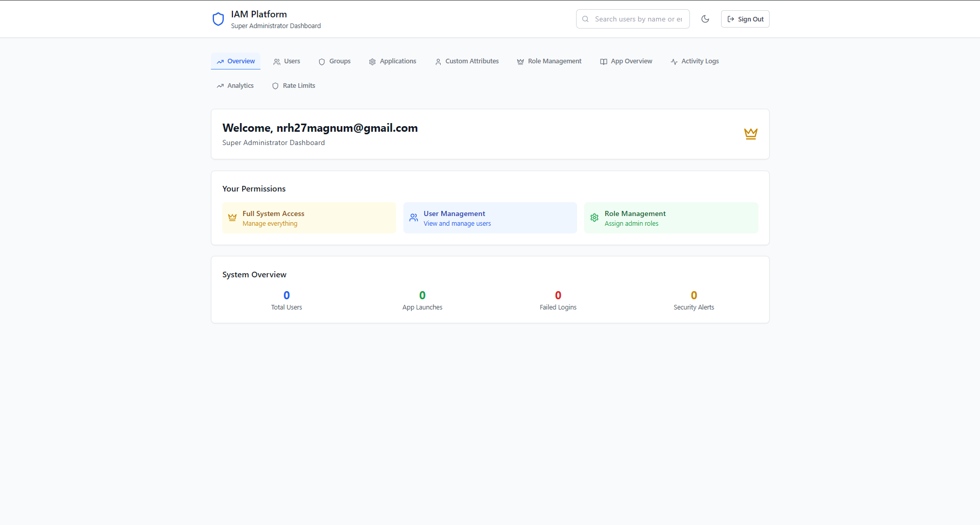The width and height of the screenshot is (980, 525).
Task: Click the sign-out arrow icon
Action: coord(731,19)
